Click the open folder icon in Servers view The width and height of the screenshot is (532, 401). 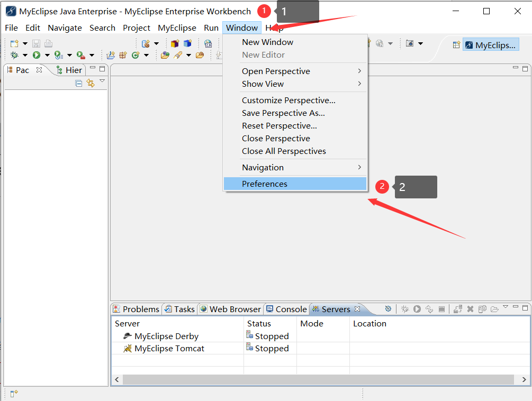(x=494, y=309)
